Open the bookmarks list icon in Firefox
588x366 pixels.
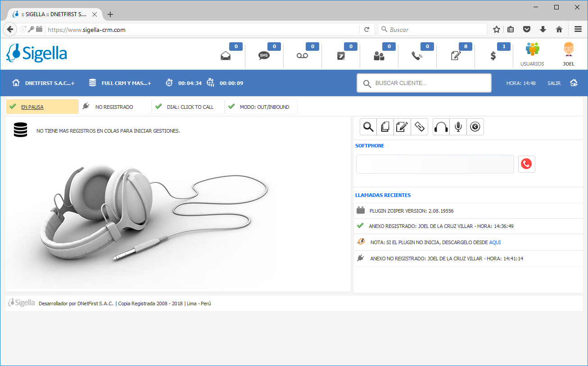(511, 29)
